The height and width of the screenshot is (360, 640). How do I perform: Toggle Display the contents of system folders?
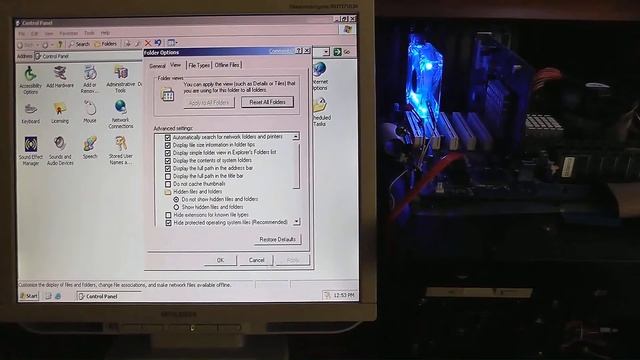(x=167, y=160)
